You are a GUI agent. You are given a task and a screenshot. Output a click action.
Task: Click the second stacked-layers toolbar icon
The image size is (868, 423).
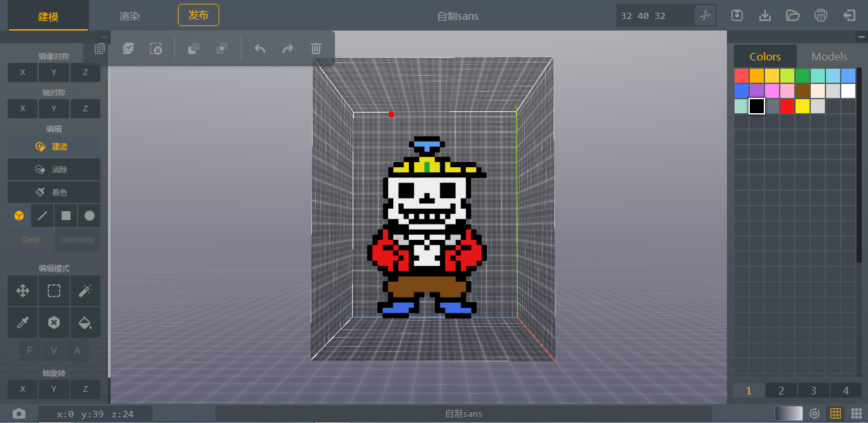[222, 48]
